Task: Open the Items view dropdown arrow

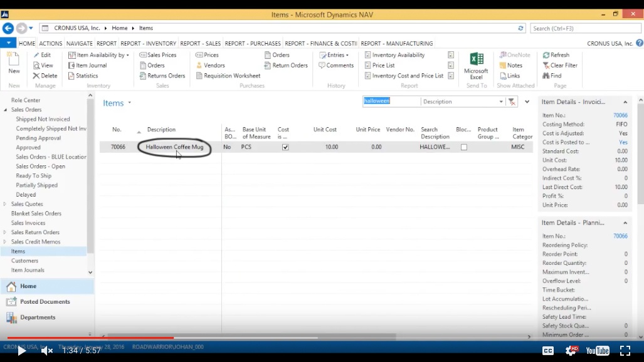Action: click(x=129, y=103)
